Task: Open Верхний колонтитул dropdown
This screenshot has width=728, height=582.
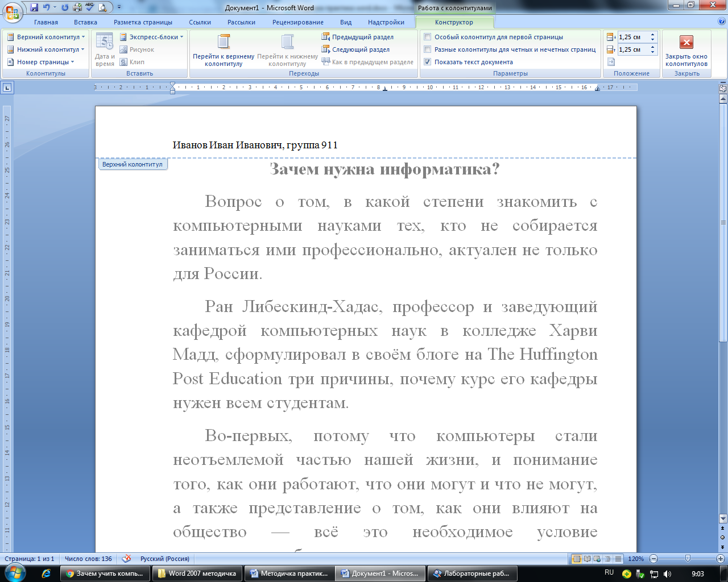Action: 45,37
